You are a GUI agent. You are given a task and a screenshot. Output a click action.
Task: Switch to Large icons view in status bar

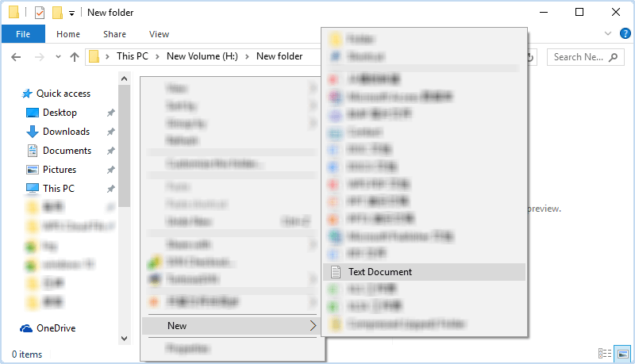(x=623, y=354)
